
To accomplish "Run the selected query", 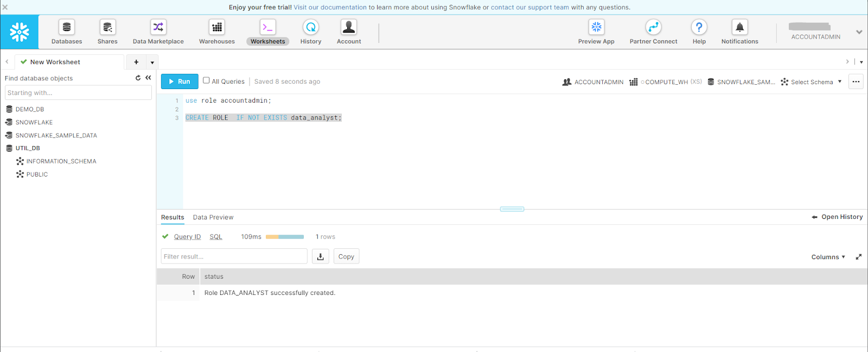I will coord(180,81).
